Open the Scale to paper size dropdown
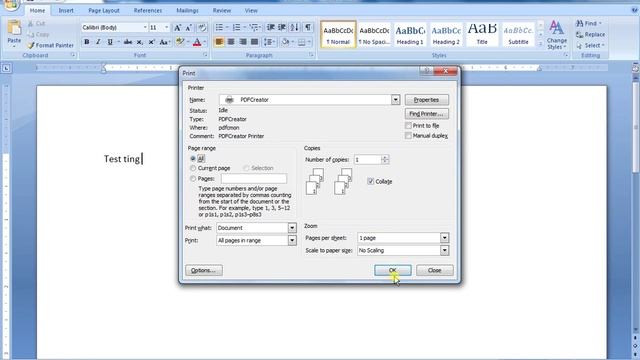This screenshot has height=360, width=640. pos(444,250)
